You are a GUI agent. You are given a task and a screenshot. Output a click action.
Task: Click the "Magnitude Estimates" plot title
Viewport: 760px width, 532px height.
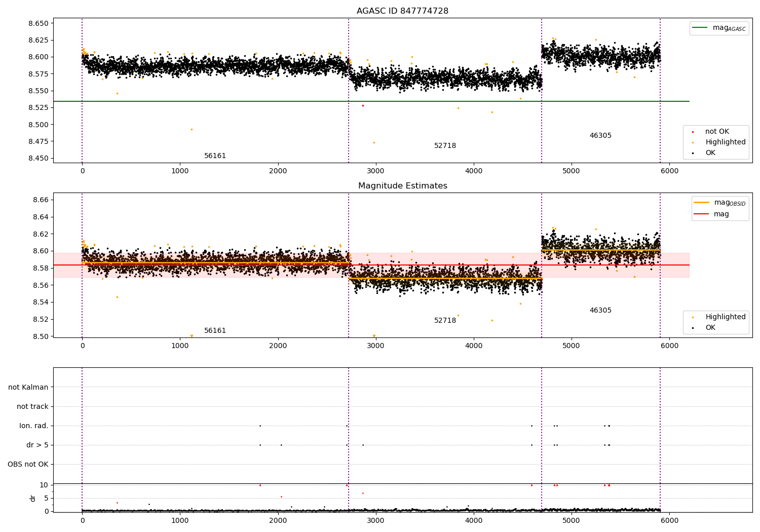coord(402,186)
